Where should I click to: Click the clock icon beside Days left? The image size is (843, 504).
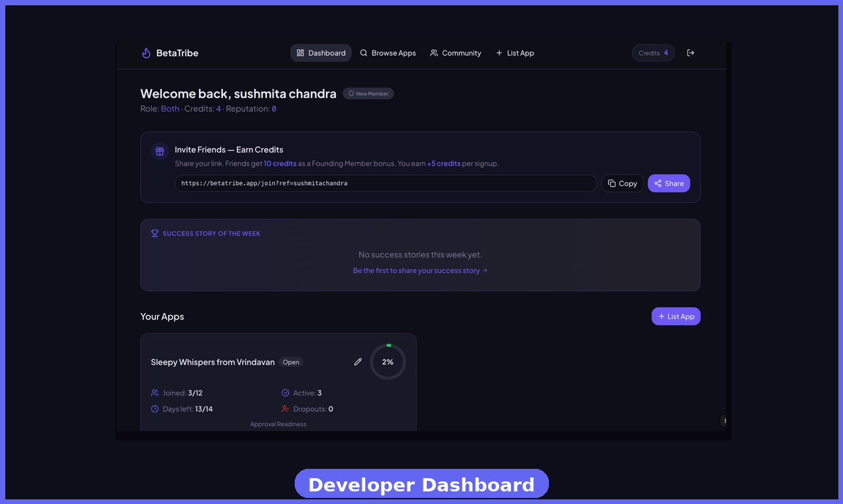pos(154,409)
